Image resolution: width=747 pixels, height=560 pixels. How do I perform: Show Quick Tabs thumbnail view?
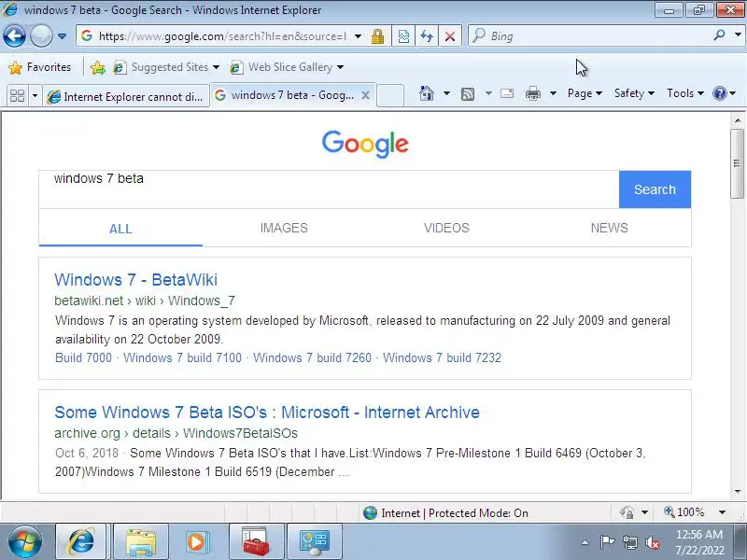pos(17,96)
